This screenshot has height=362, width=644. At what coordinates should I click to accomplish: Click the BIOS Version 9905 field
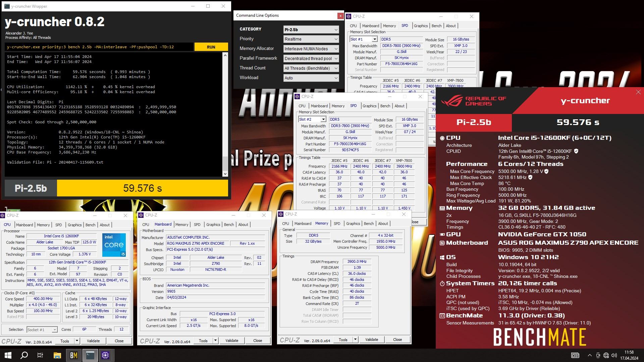216,292
